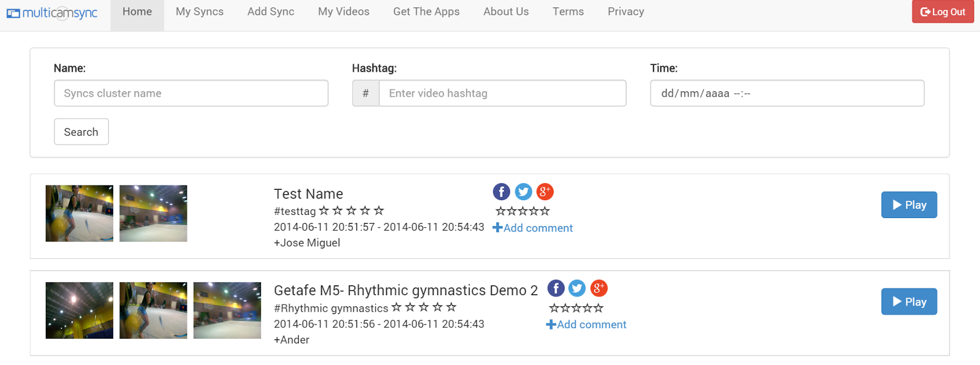
Task: Share Getafe M5 sync on Facebook
Action: tap(556, 288)
